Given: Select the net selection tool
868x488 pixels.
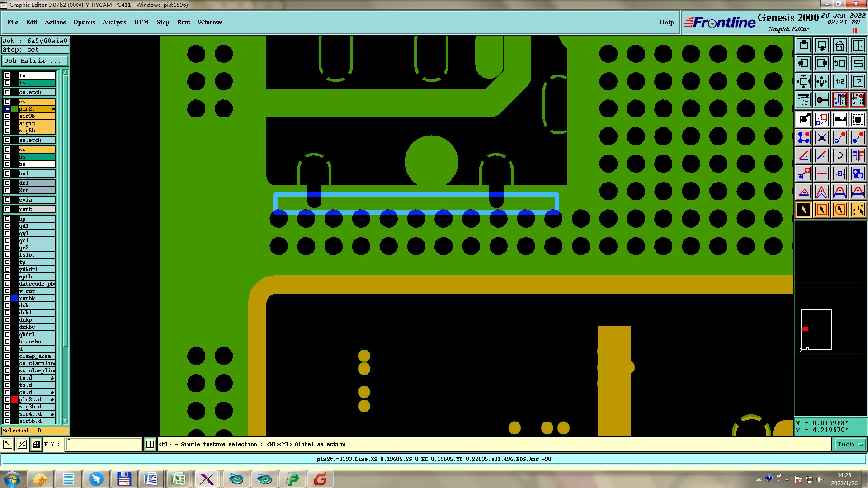Looking at the screenshot, I should (858, 210).
